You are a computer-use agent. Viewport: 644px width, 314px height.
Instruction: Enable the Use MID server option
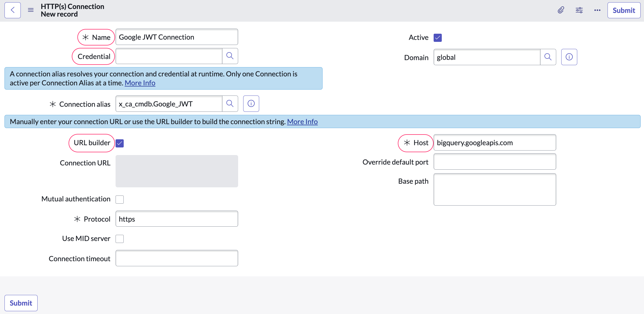[x=120, y=238]
